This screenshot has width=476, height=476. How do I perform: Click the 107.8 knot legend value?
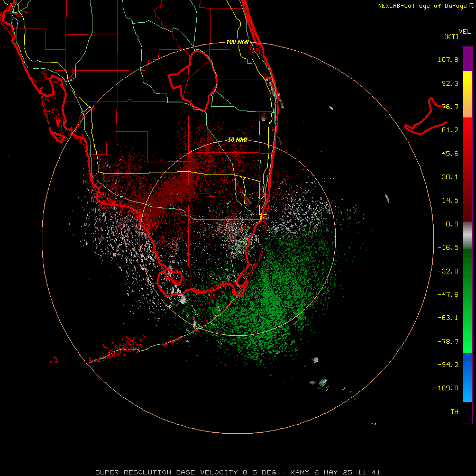pyautogui.click(x=448, y=59)
